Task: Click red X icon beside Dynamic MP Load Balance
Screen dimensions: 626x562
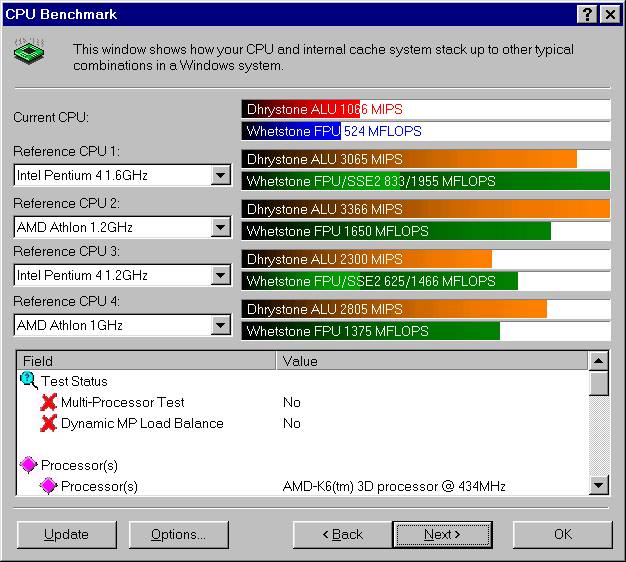Action: (49, 423)
